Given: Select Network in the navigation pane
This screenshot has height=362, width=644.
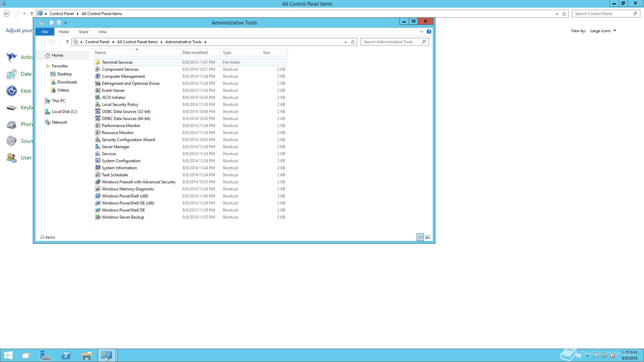Looking at the screenshot, I should 59,122.
